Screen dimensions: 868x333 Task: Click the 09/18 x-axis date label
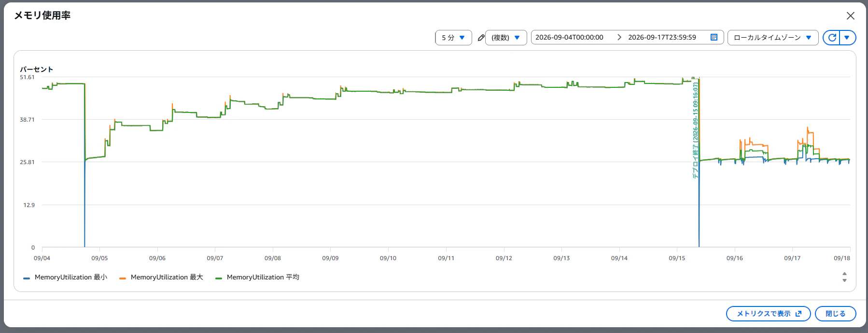[x=842, y=258]
